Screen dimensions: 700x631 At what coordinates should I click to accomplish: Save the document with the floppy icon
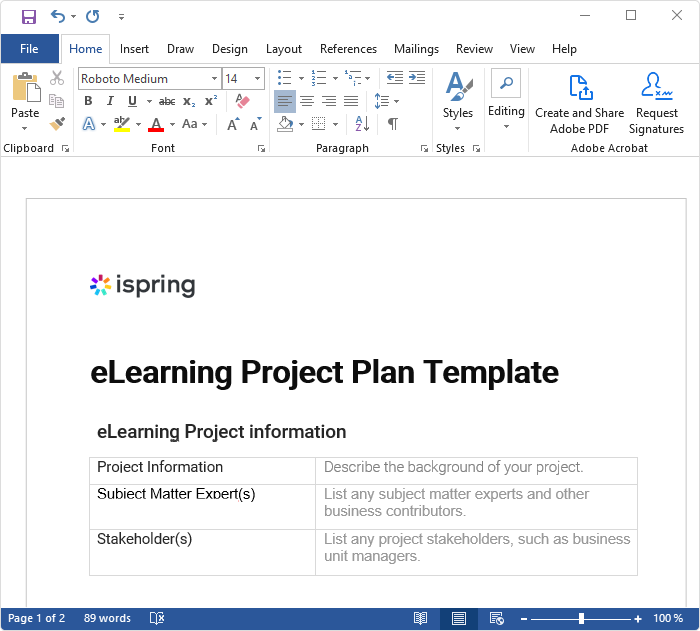[x=29, y=17]
